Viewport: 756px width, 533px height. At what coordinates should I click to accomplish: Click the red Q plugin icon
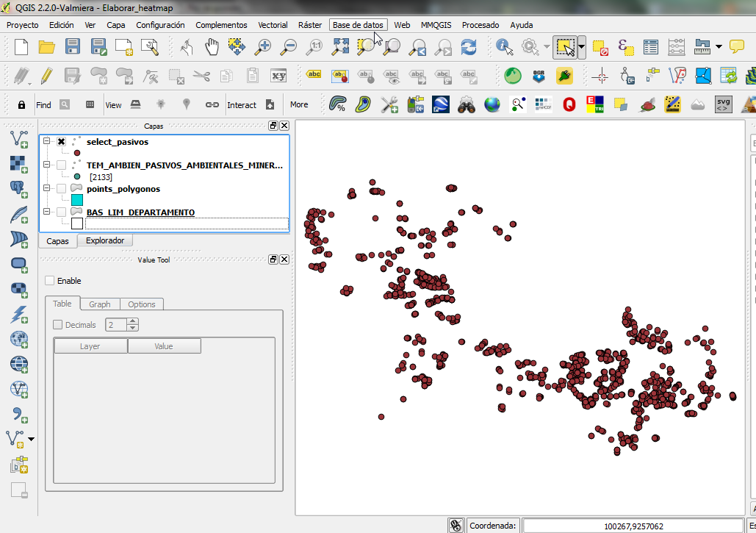point(569,104)
